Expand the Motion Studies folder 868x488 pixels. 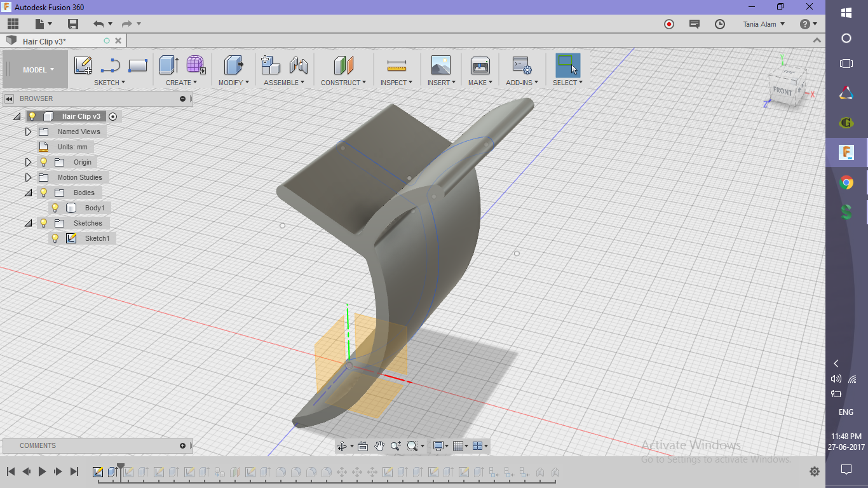(28, 177)
